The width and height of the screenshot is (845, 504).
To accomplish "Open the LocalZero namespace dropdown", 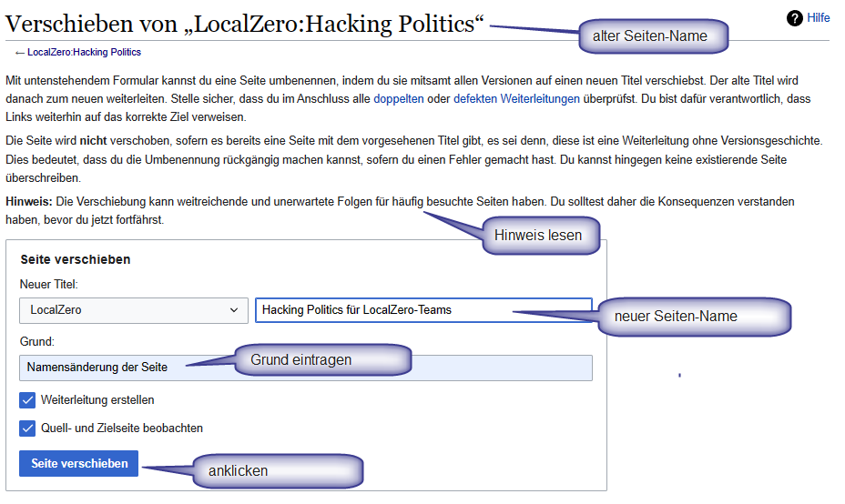I will click(x=134, y=310).
